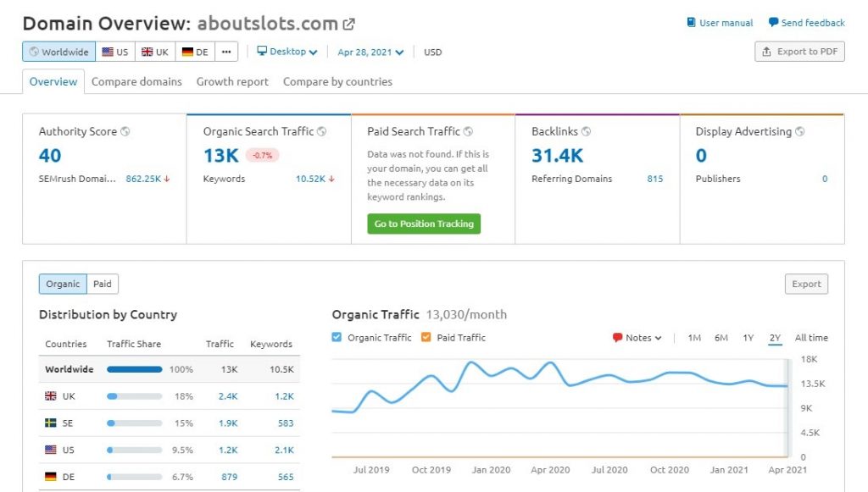Image resolution: width=868 pixels, height=492 pixels.
Task: Click the User manual book icon
Action: click(x=692, y=23)
